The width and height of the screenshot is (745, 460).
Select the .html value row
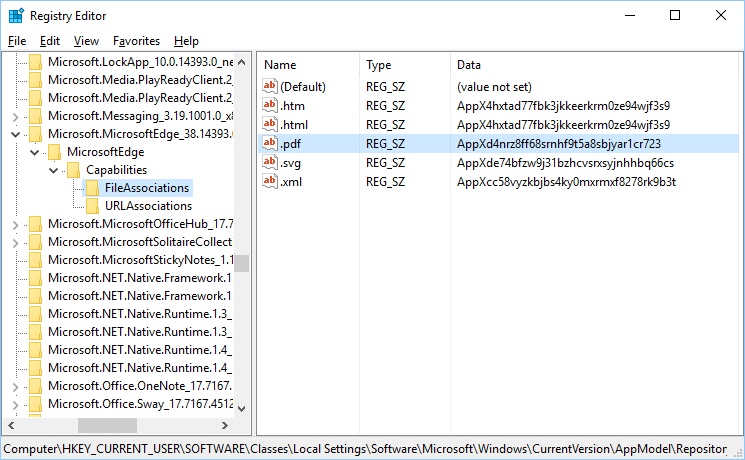coord(295,124)
